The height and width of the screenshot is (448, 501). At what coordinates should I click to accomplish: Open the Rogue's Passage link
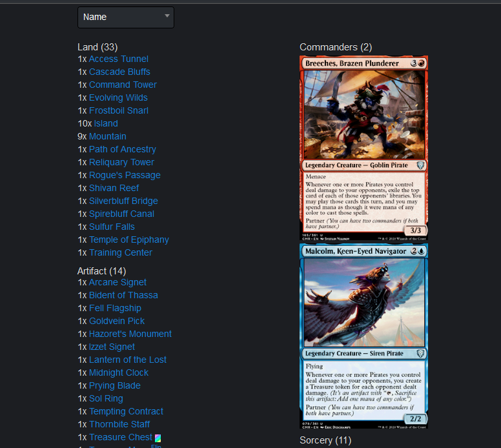click(125, 175)
